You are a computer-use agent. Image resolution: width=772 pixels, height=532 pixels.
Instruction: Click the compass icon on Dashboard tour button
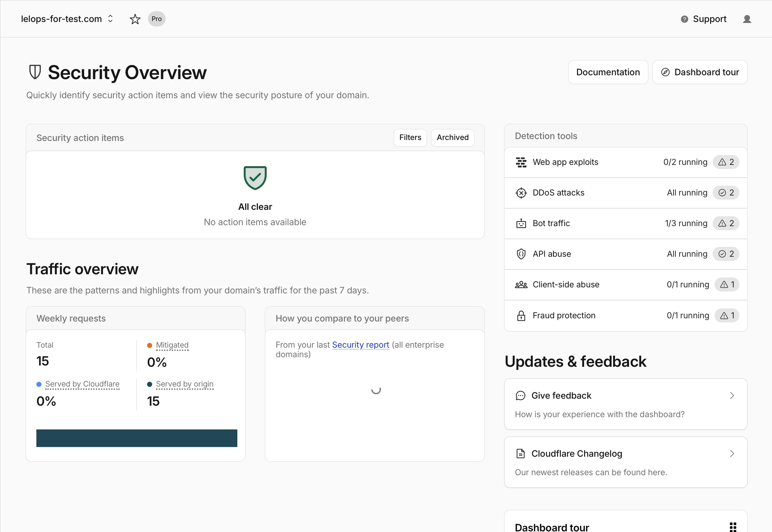[665, 72]
